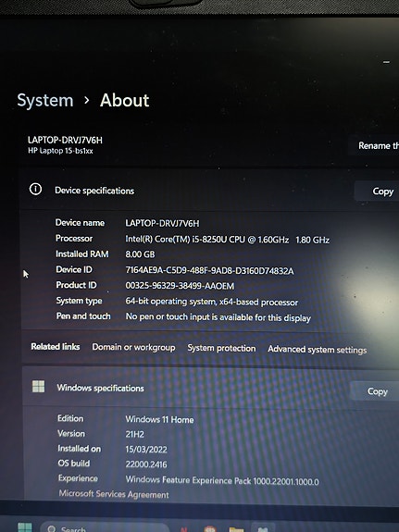Open Advanced system settings link

(317, 350)
